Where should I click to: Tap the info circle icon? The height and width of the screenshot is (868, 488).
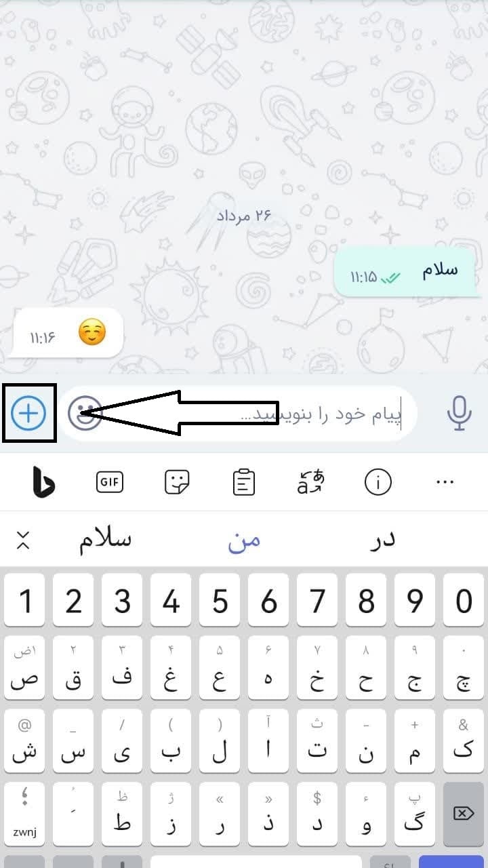[x=378, y=482]
